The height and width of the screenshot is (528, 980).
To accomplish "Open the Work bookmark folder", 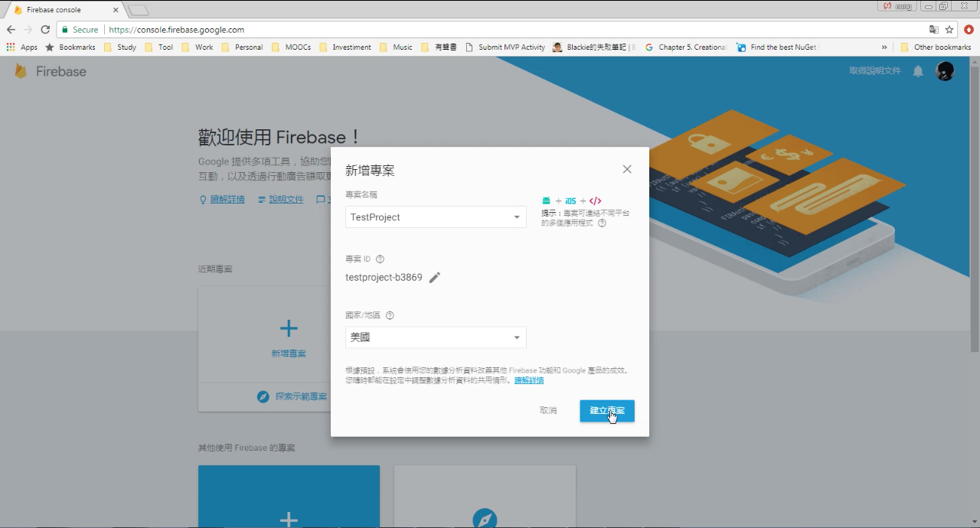I will tap(198, 47).
